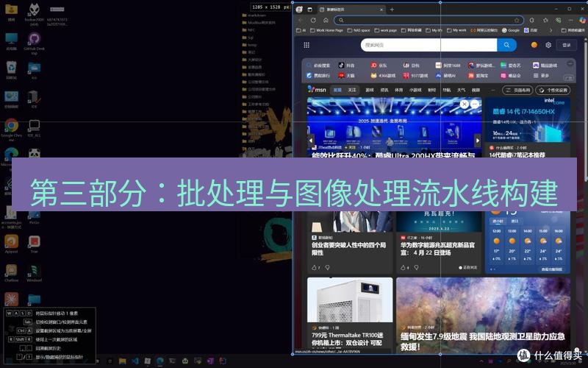This screenshot has height=368, width=588.
Task: Open the 799元 Thermaltake TR100 article
Action: pos(350,315)
